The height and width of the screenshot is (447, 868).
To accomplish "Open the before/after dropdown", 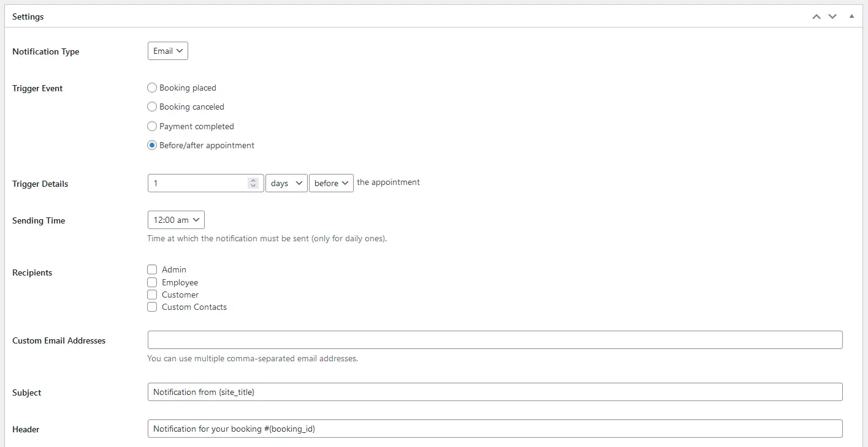I will click(331, 183).
